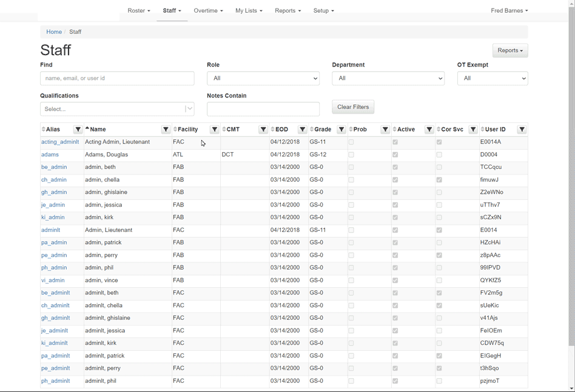Expand the Role dropdown
Screen dimensions: 575x392
click(x=263, y=78)
